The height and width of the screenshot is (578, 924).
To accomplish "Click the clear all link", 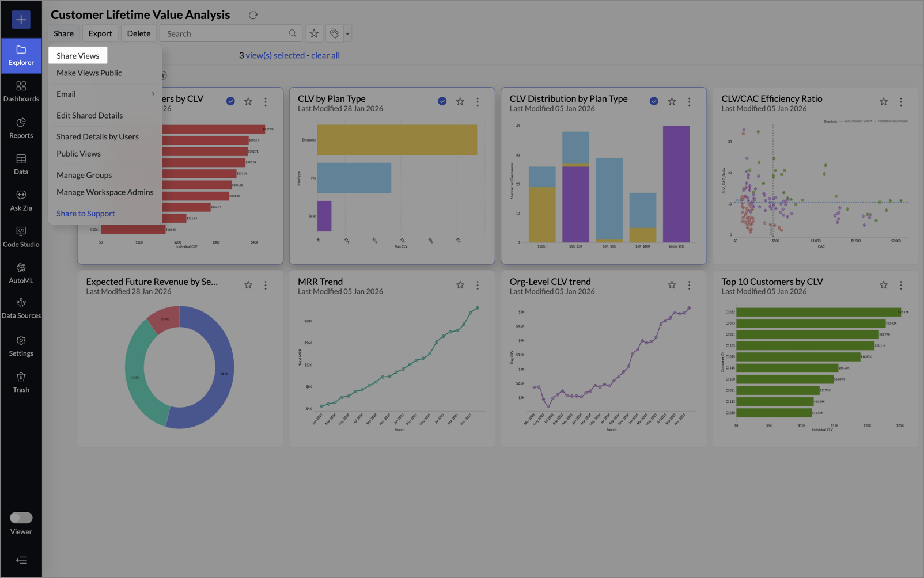I will pos(325,55).
